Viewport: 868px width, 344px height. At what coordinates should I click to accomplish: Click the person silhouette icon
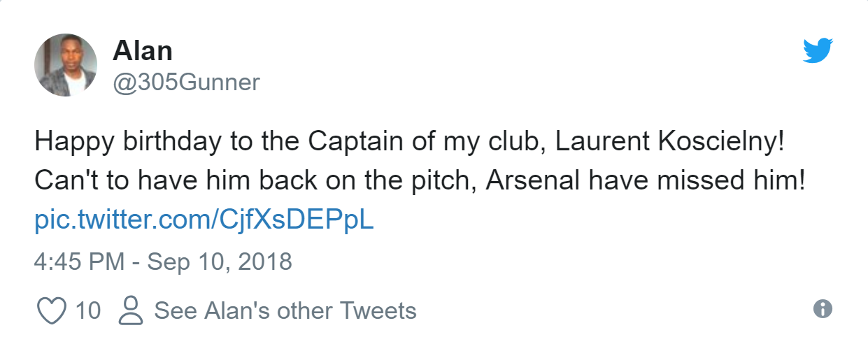click(131, 310)
